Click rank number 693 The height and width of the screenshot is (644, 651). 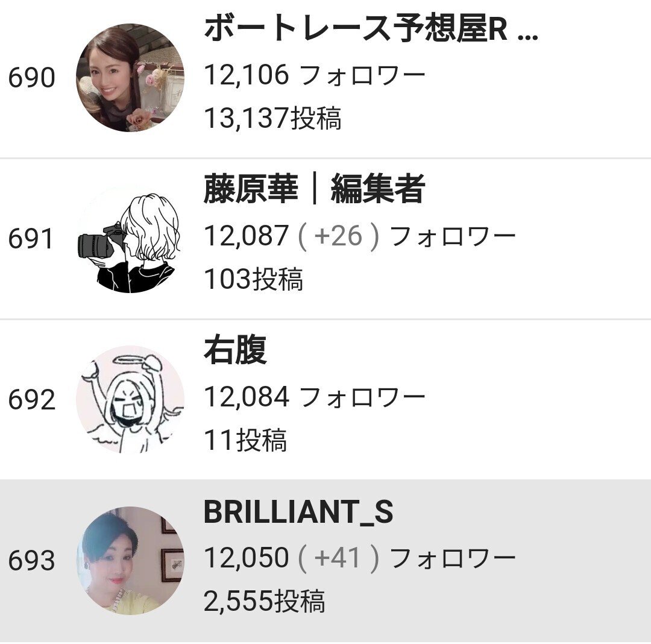(33, 561)
